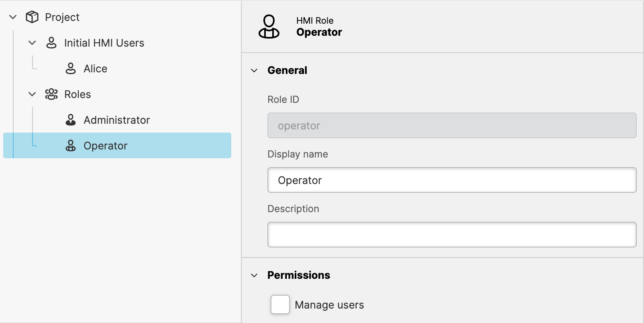Enable the Manage users checkbox
The image size is (644, 323).
(x=280, y=305)
